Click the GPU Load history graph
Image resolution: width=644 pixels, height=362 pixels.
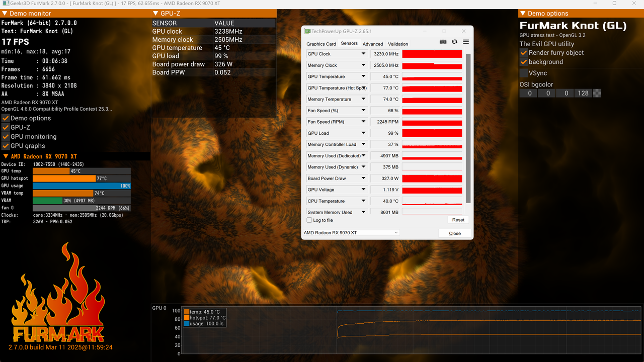click(x=432, y=133)
